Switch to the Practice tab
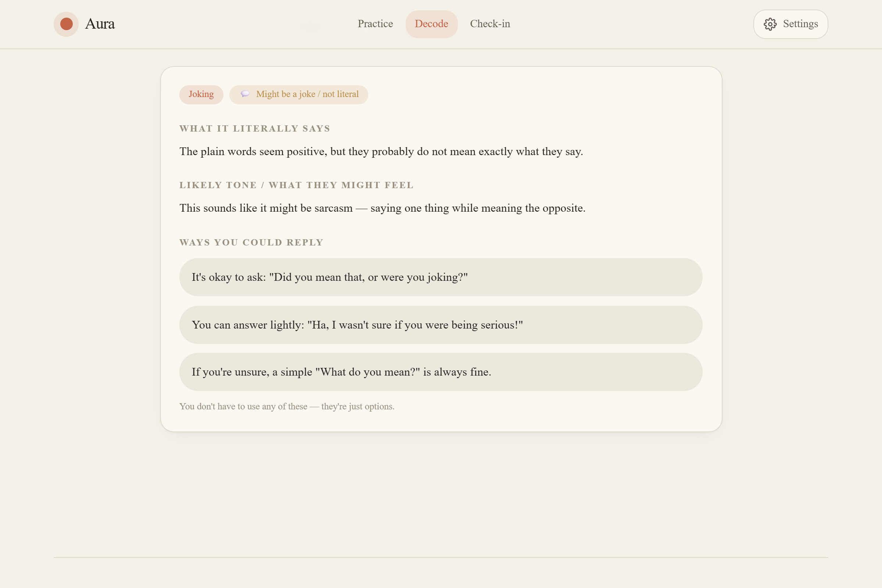The height and width of the screenshot is (588, 882). click(x=375, y=24)
